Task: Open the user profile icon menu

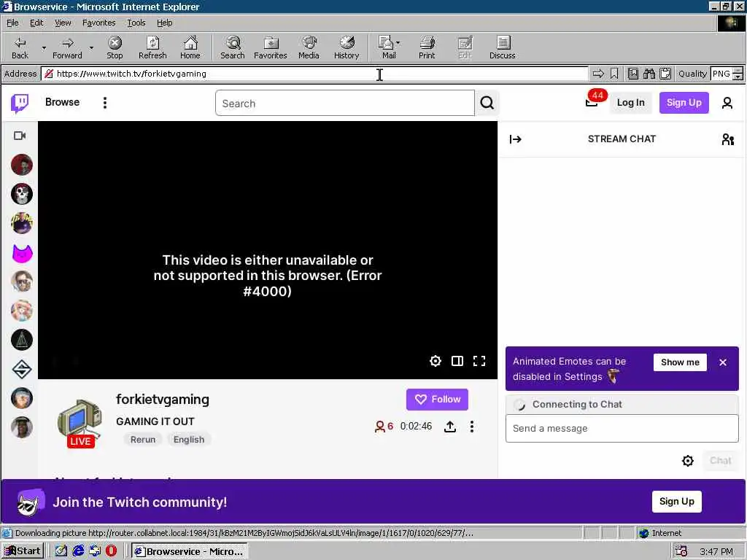Action: click(x=727, y=103)
